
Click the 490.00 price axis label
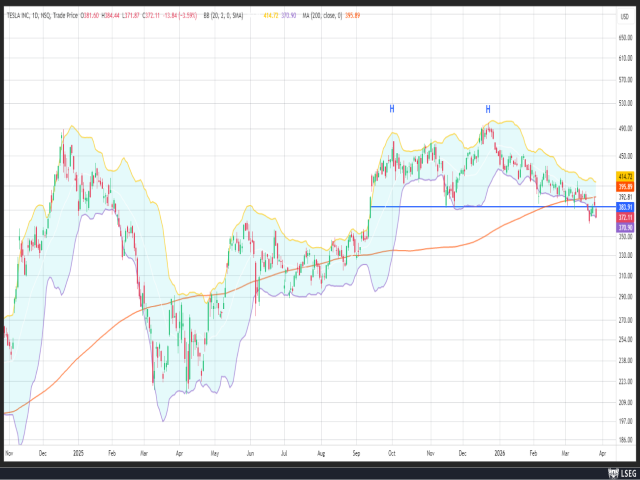(626, 129)
